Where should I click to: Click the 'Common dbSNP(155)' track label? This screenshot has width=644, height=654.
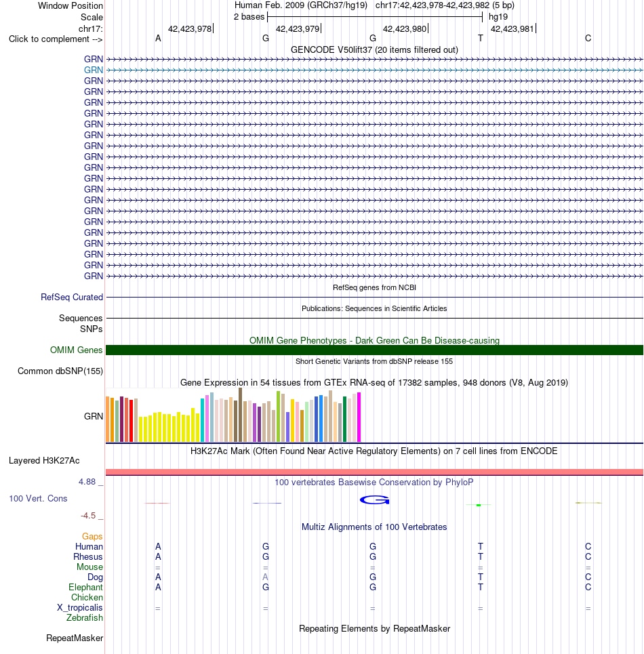tap(60, 371)
